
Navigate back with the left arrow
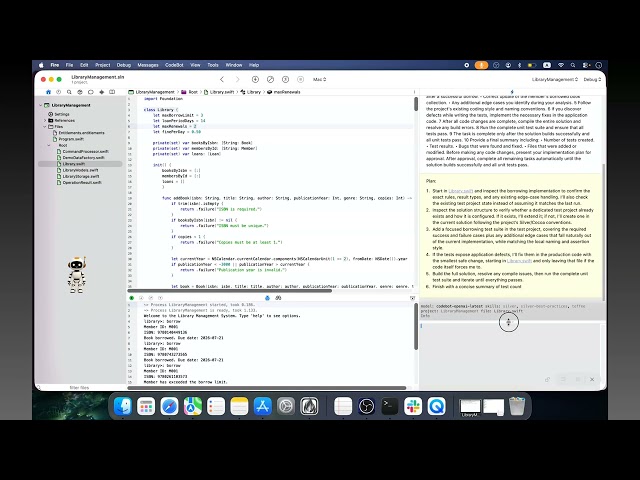[x=222, y=79]
